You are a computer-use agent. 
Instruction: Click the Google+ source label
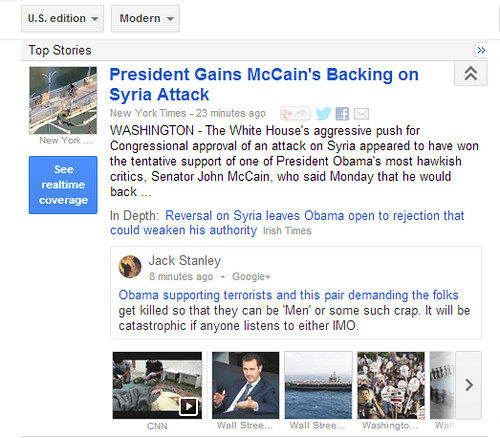click(x=251, y=276)
